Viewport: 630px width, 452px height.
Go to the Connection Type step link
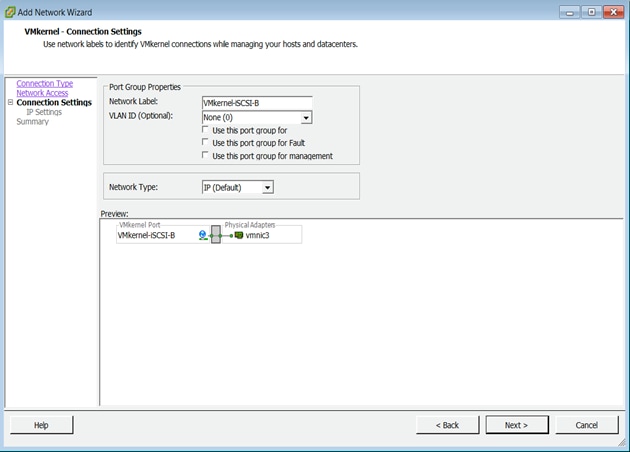coord(45,84)
